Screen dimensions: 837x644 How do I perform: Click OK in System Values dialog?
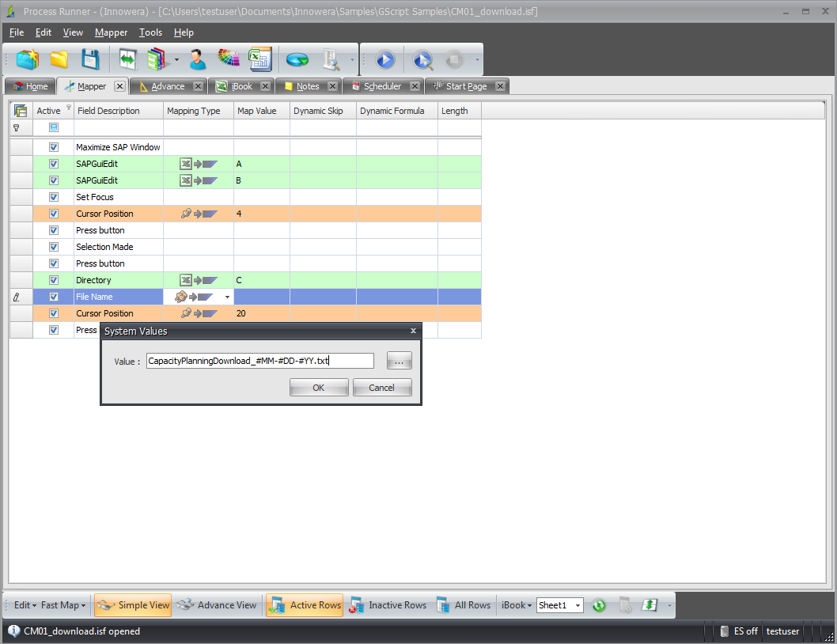point(318,388)
